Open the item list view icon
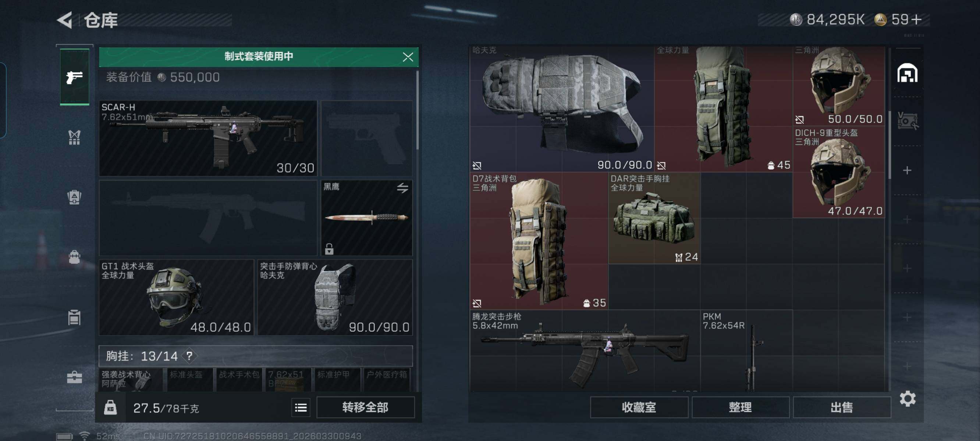 (301, 408)
